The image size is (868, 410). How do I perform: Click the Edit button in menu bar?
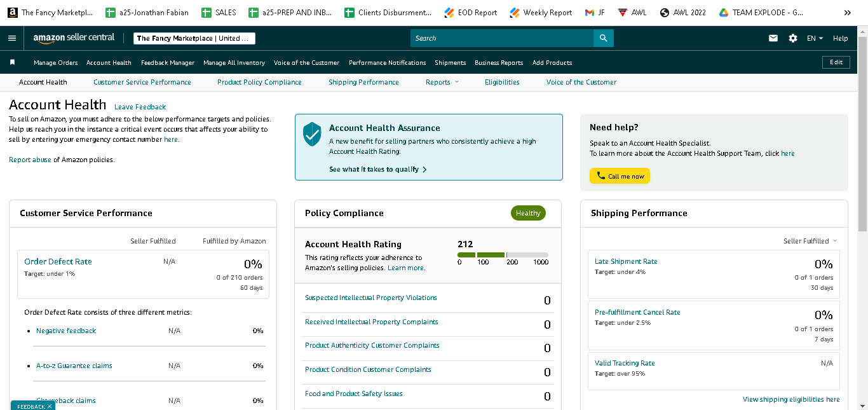coord(836,62)
